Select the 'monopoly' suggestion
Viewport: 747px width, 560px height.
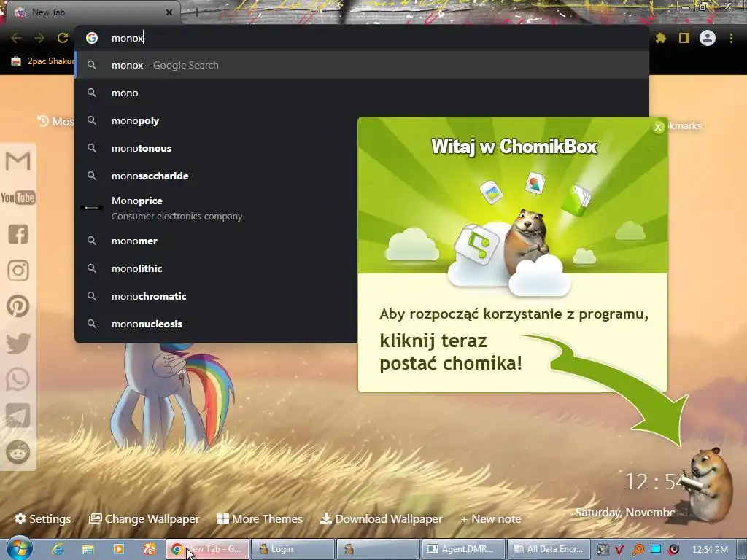[216, 120]
